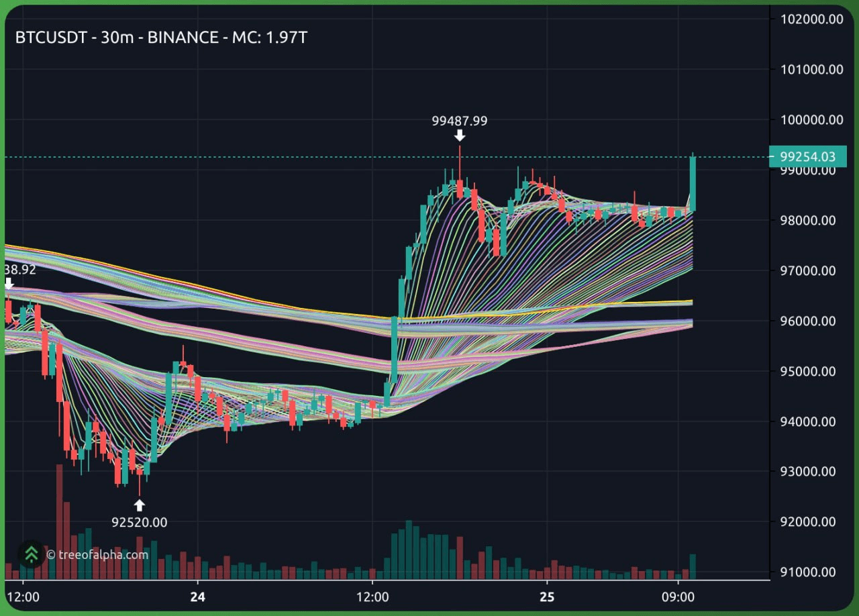The image size is (859, 616).
Task: Click the 102000.00 price axis label
Action: [x=812, y=19]
